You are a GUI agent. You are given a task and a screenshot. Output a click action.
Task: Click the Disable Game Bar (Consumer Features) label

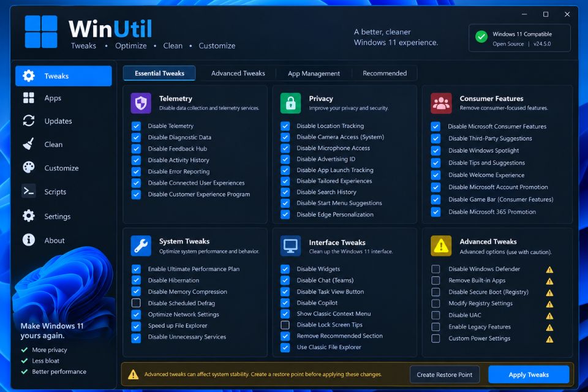[x=500, y=199]
